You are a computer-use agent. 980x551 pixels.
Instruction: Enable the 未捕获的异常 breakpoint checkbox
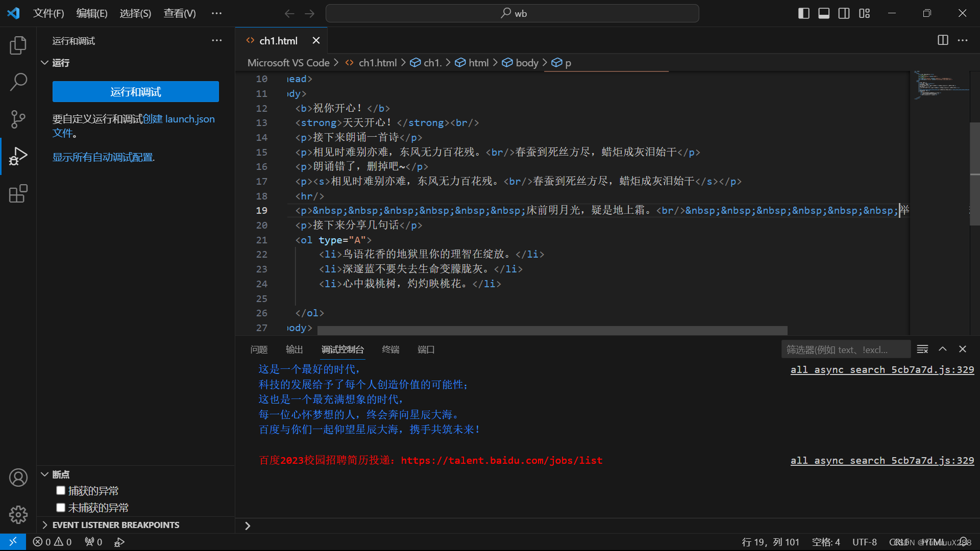61,508
